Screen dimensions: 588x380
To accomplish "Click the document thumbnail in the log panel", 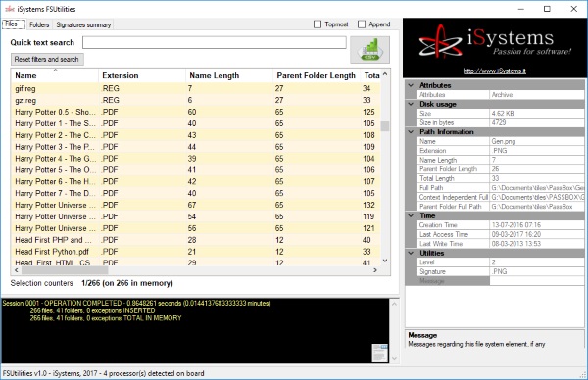I will [x=379, y=353].
